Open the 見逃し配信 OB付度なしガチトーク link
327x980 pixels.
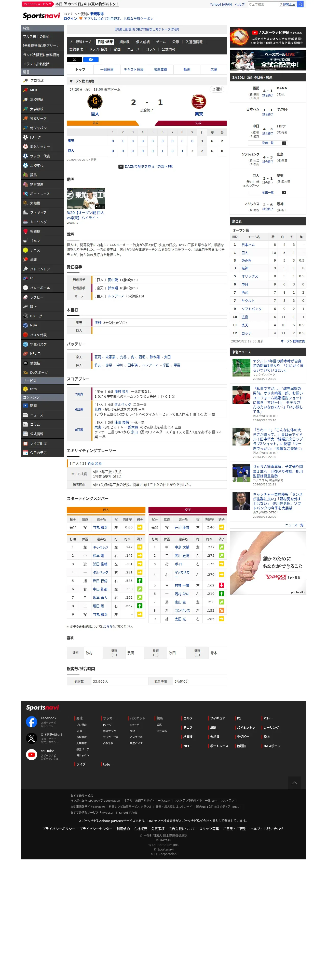147,29
